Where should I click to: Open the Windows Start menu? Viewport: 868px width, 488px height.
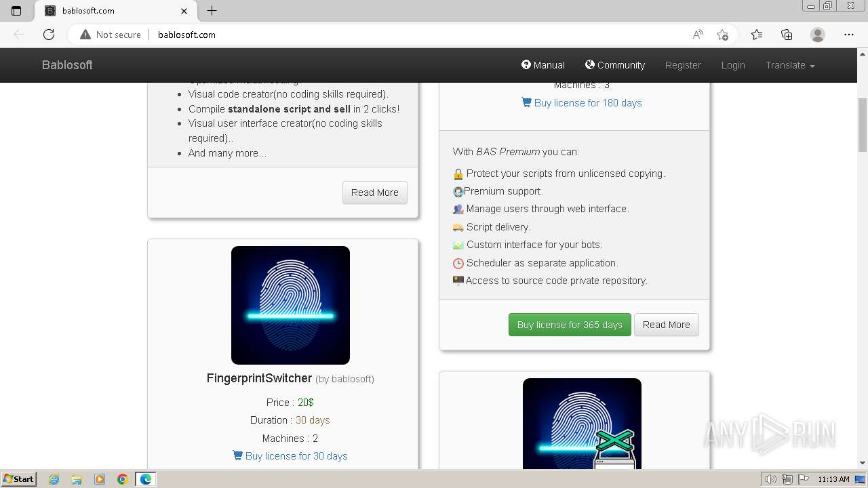[18, 479]
